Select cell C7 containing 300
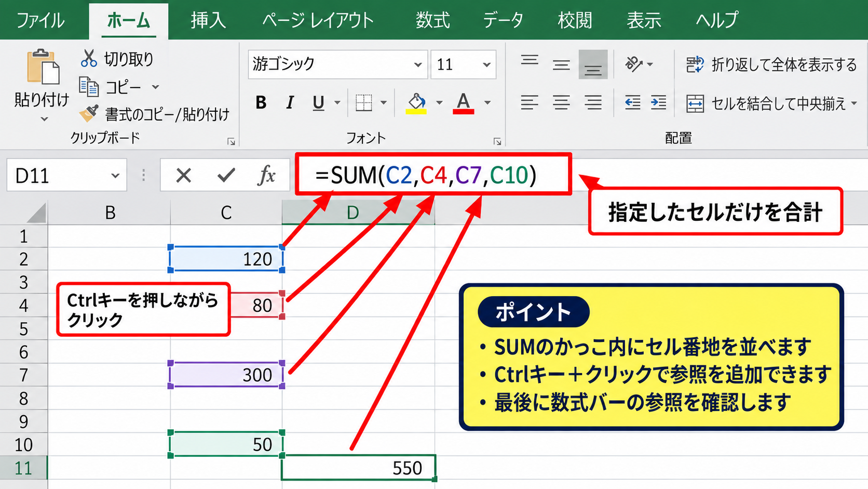This screenshot has width=868, height=489. 226,375
